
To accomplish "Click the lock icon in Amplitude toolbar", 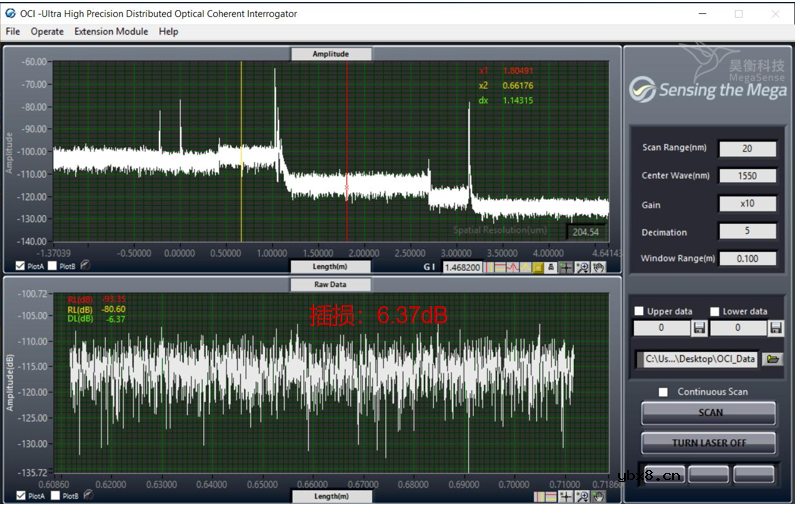I will pyautogui.click(x=550, y=267).
